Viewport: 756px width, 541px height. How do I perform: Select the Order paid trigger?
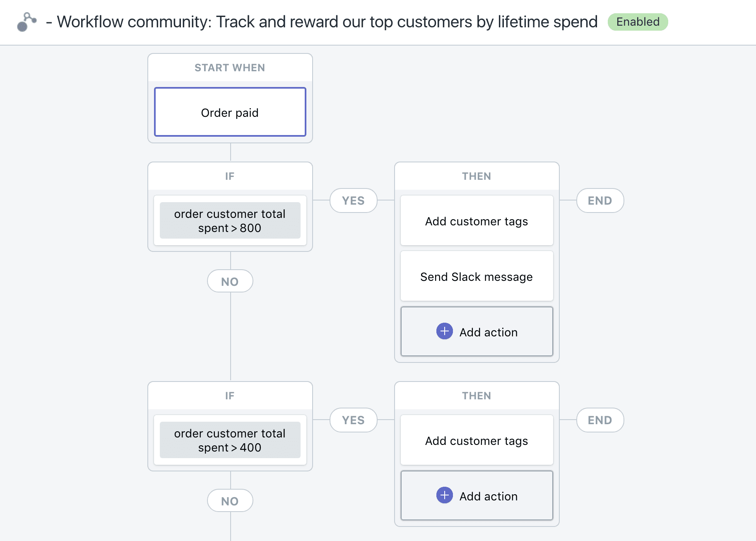[230, 112]
